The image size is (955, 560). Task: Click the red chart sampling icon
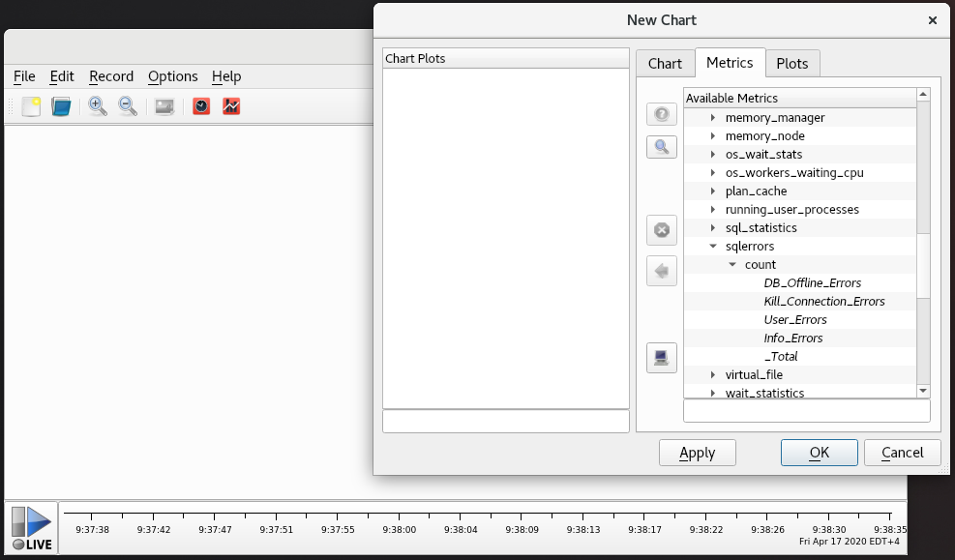231,106
